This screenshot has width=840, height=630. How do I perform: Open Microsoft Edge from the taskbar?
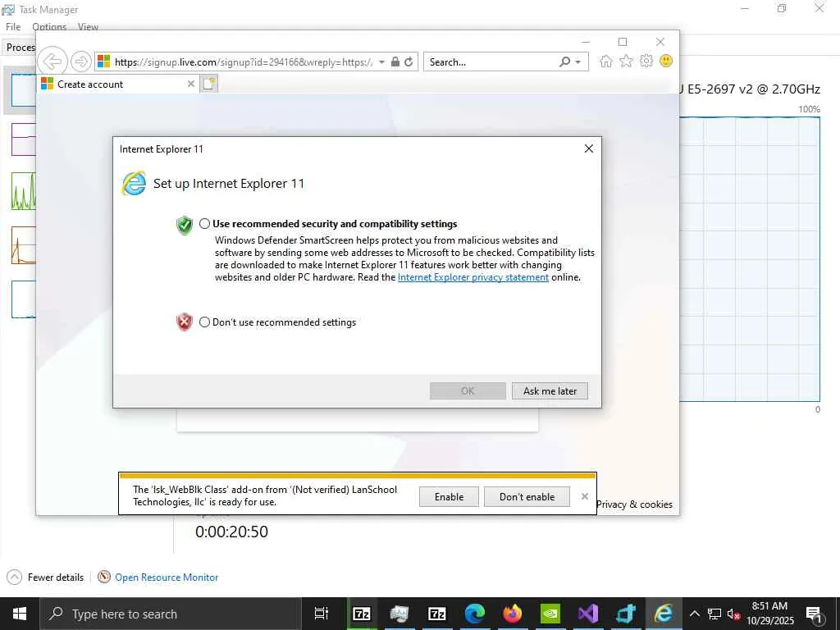(475, 614)
